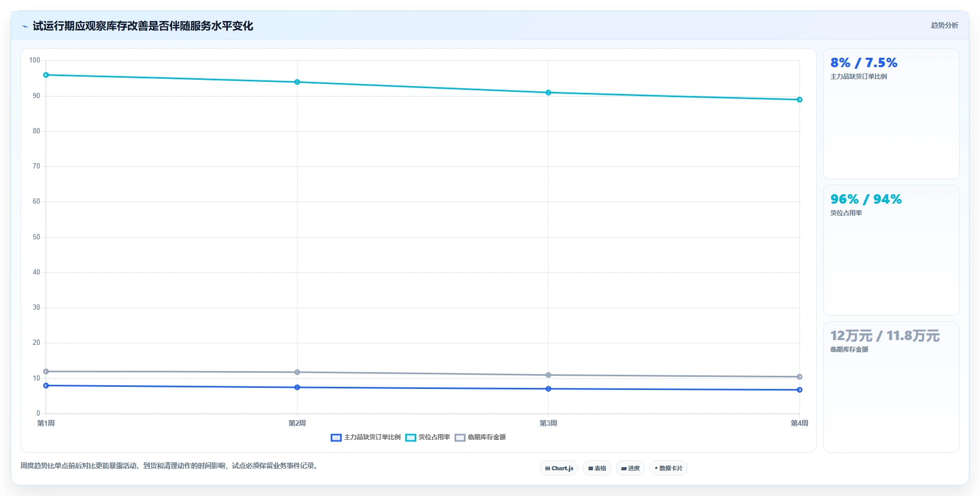Select the gray 临期库存金额 point at 第4周
980x496 pixels.
(799, 377)
